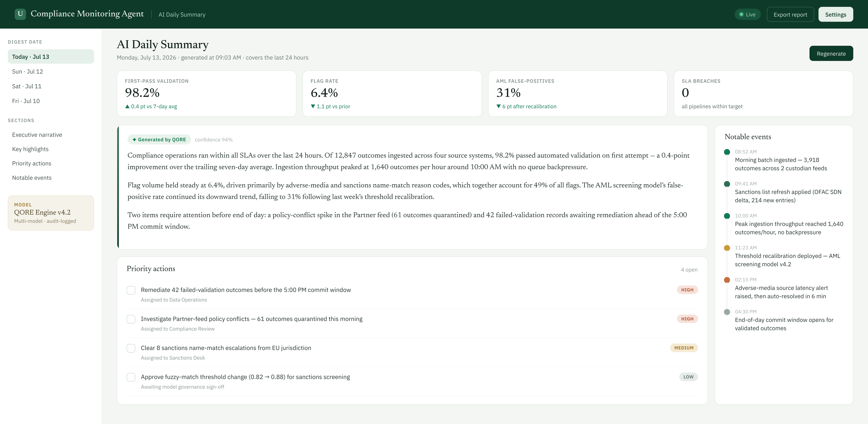
Task: Click the "Monday, July 13, 2026" generation subtitle
Action: (213, 58)
